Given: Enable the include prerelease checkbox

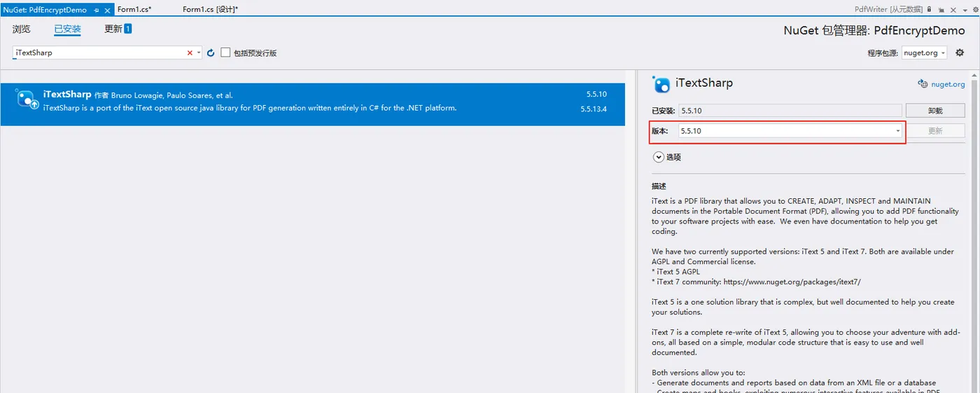Looking at the screenshot, I should coord(225,53).
